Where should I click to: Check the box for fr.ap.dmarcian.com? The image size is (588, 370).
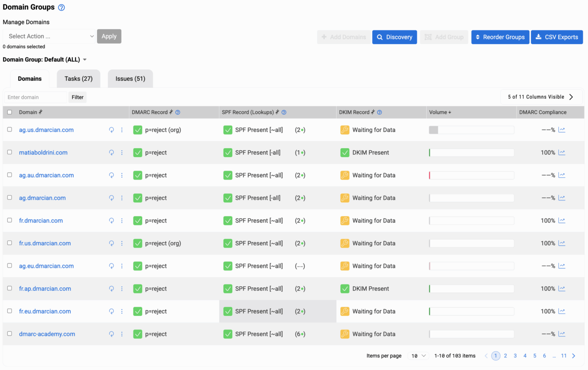click(10, 288)
